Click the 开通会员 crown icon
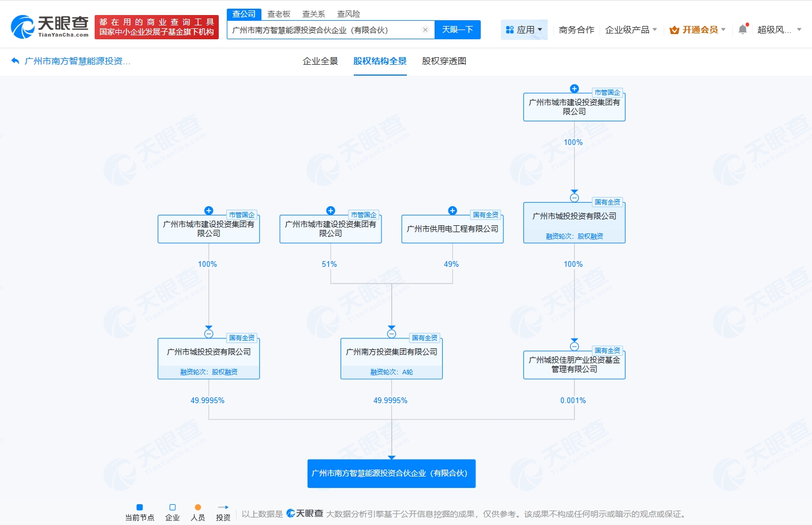This screenshot has height=525, width=812. point(673,29)
